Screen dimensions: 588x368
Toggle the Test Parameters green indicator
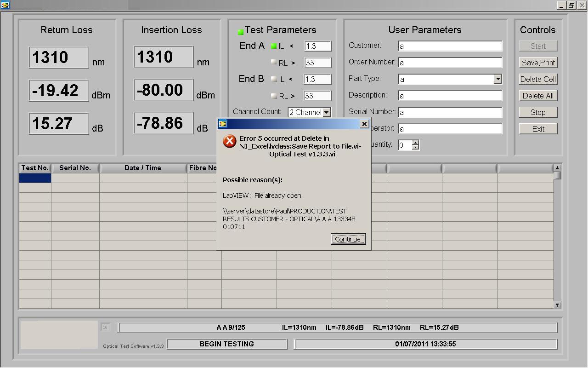pos(240,32)
